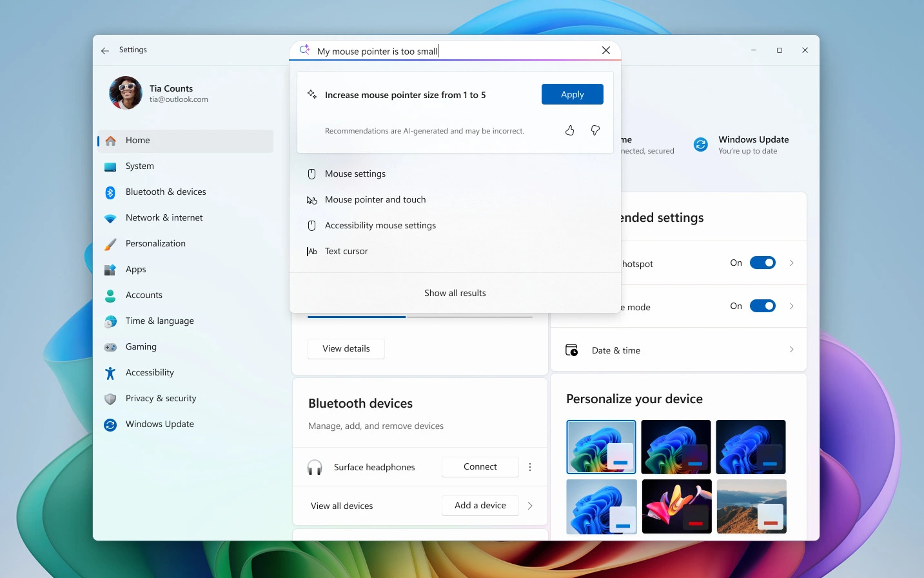Click the Bluetooth & devices icon

110,192
